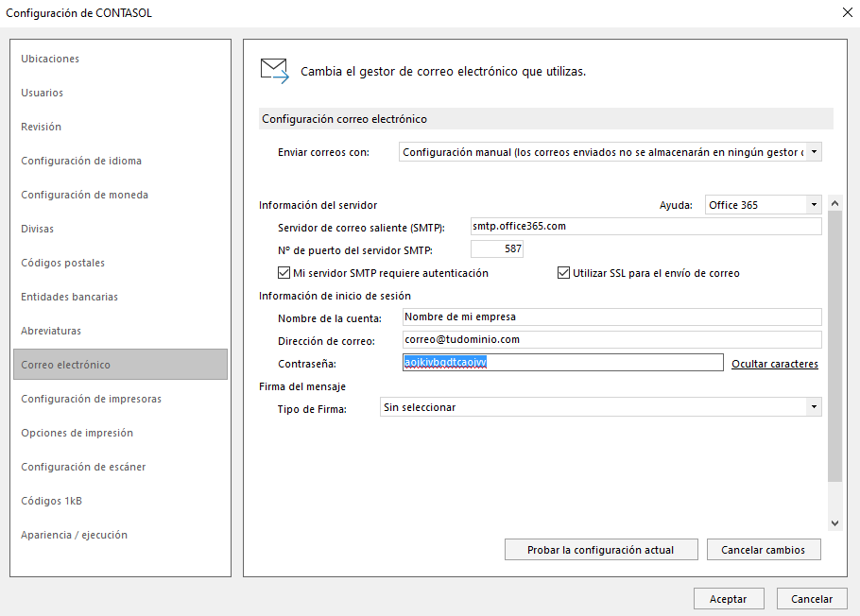
Task: Click the bottom Cancelar button
Action: [812, 599]
